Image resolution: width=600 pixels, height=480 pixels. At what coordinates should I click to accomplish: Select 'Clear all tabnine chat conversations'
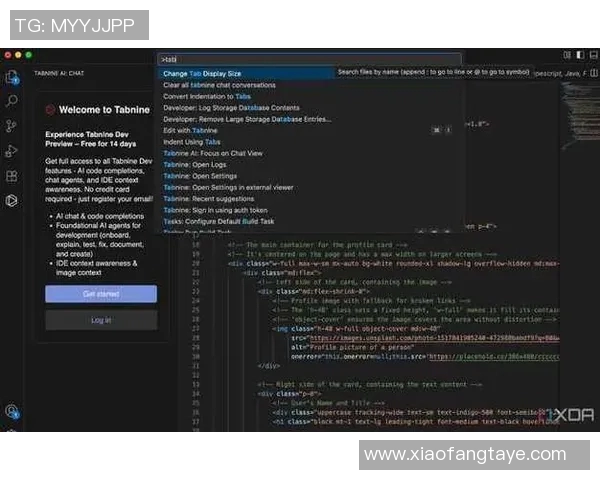coord(219,85)
